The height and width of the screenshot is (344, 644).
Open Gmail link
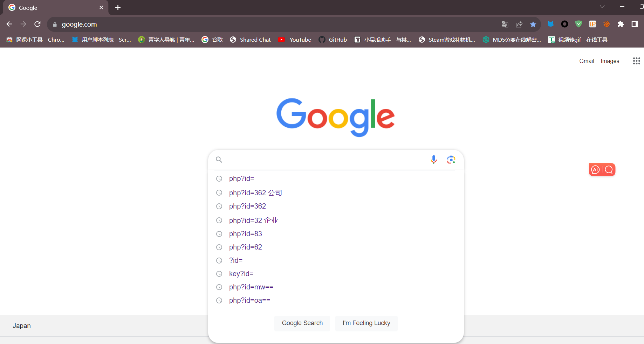tap(587, 61)
